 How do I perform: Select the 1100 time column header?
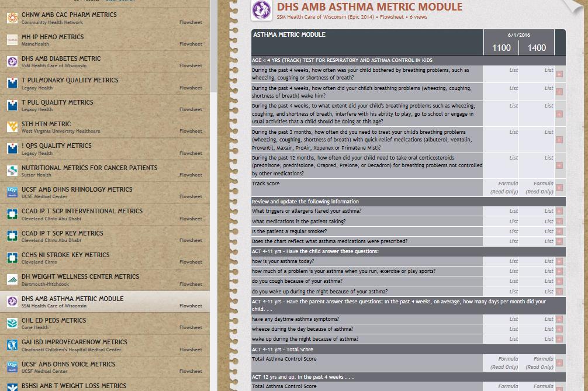click(x=501, y=47)
